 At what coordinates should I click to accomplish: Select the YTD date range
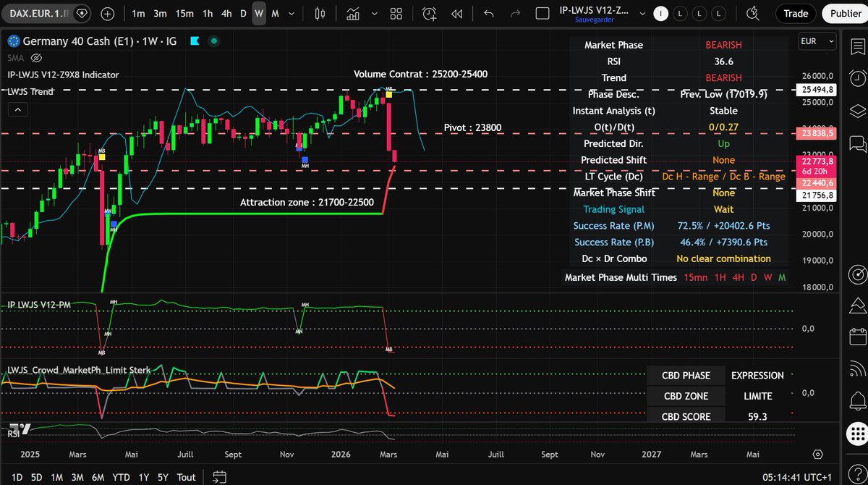(122, 477)
